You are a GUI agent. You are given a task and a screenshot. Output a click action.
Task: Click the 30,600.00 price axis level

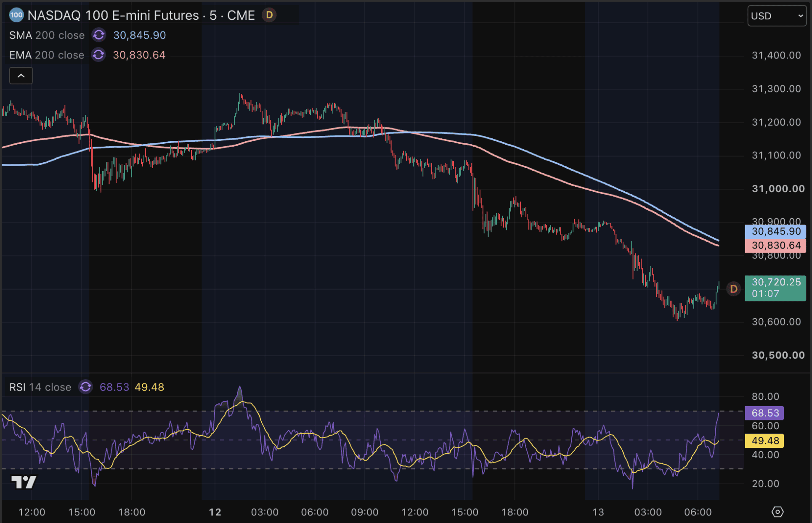[776, 322]
